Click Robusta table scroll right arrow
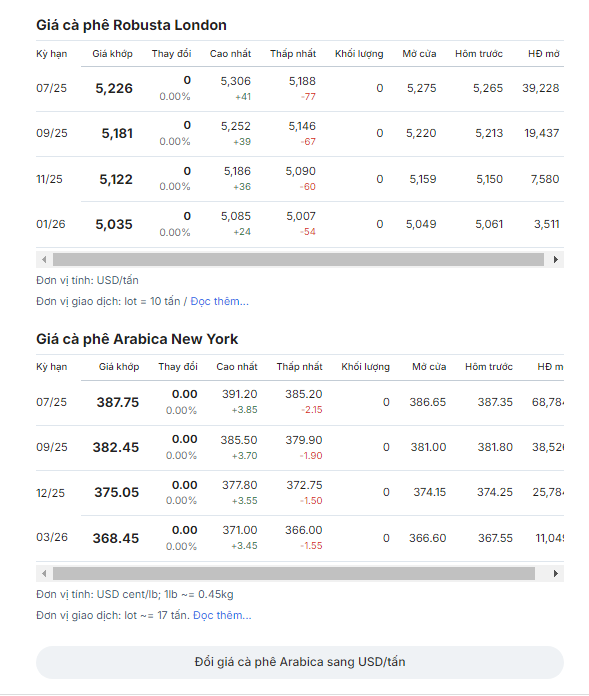 556,260
